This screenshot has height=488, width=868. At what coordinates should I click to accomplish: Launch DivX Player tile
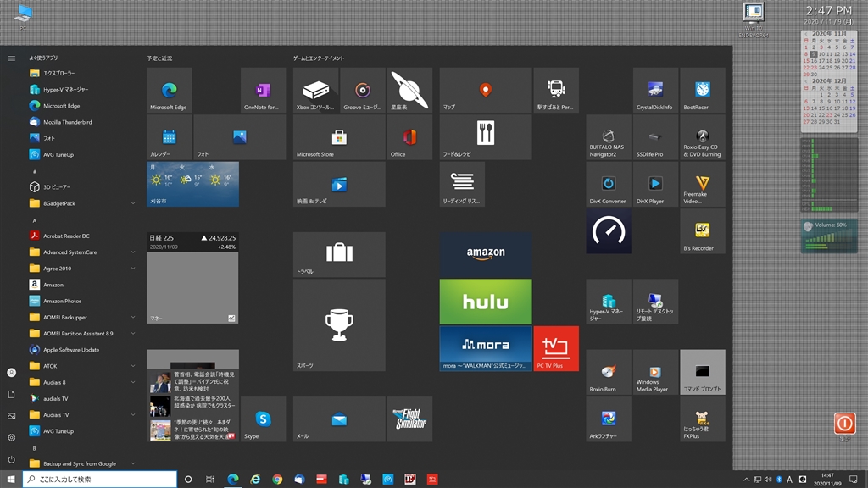coord(655,184)
